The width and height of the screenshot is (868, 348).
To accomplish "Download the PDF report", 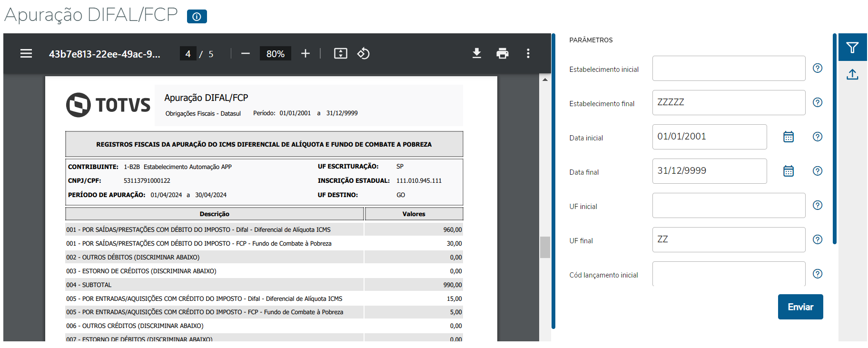I will pyautogui.click(x=477, y=53).
